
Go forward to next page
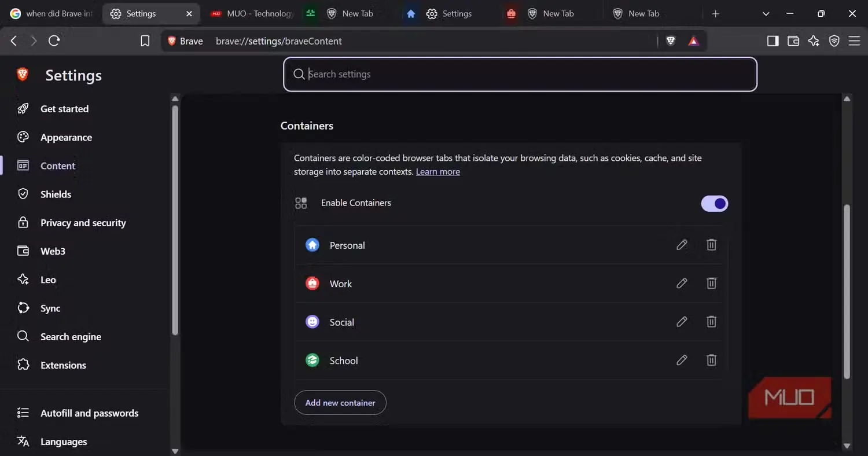point(34,41)
